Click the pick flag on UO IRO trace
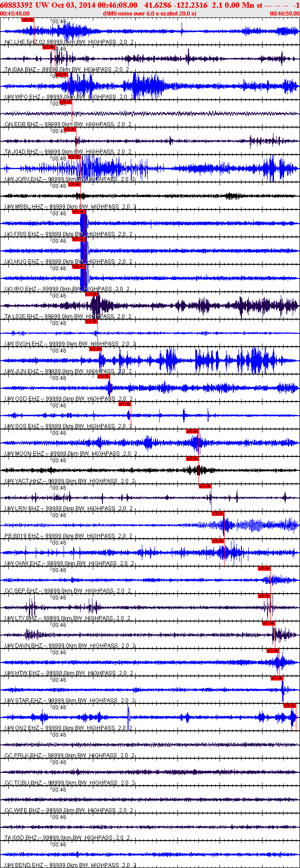300x868 pixels. pyautogui.click(x=79, y=267)
